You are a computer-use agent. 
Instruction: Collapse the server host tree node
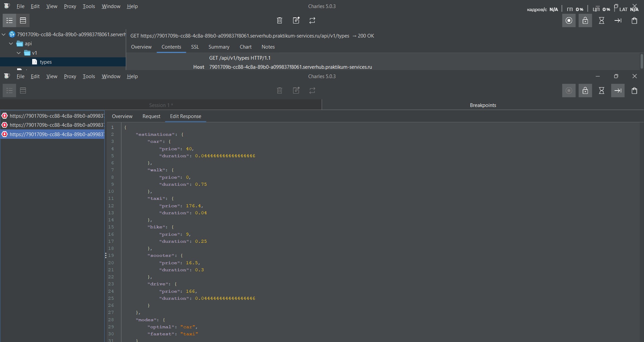(x=4, y=34)
